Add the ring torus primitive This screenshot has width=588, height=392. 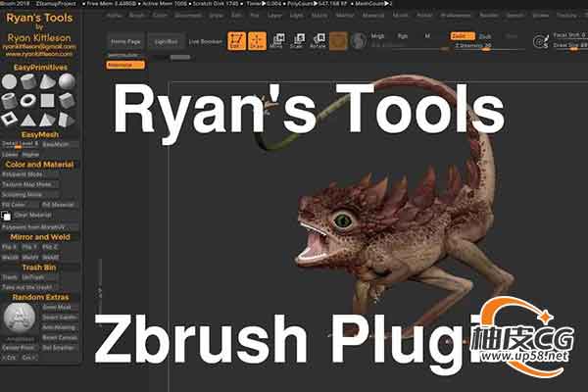tap(27, 100)
